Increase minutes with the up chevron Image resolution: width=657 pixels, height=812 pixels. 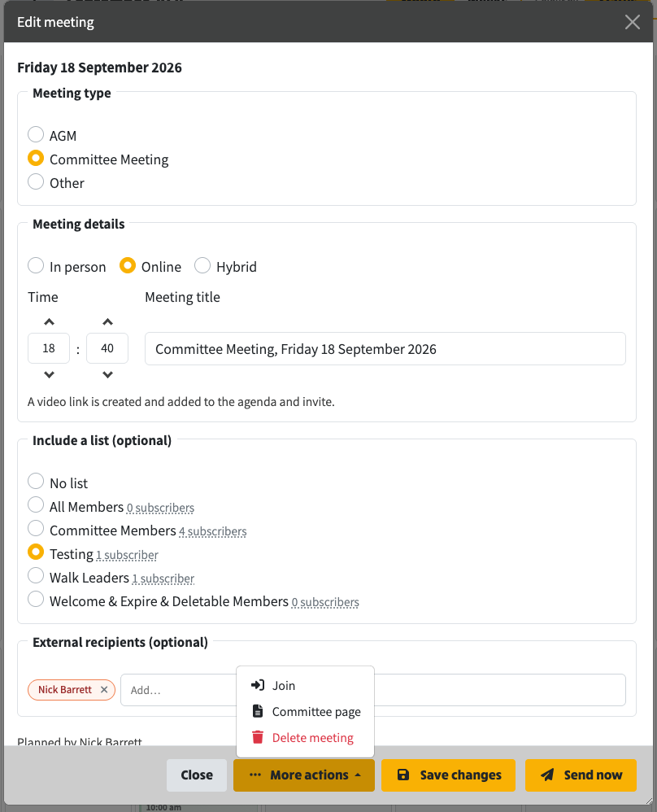tap(107, 322)
